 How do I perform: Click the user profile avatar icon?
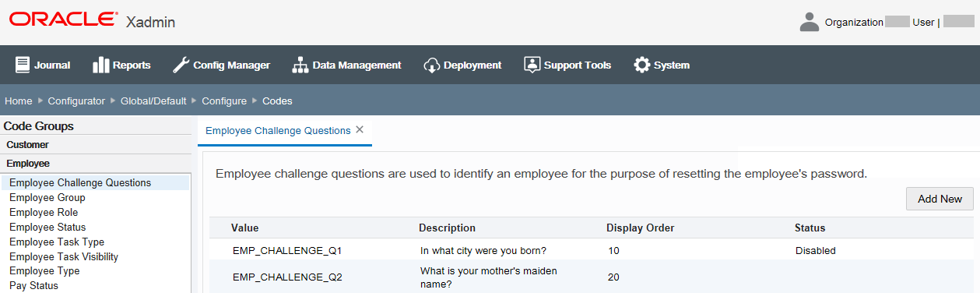pos(810,22)
